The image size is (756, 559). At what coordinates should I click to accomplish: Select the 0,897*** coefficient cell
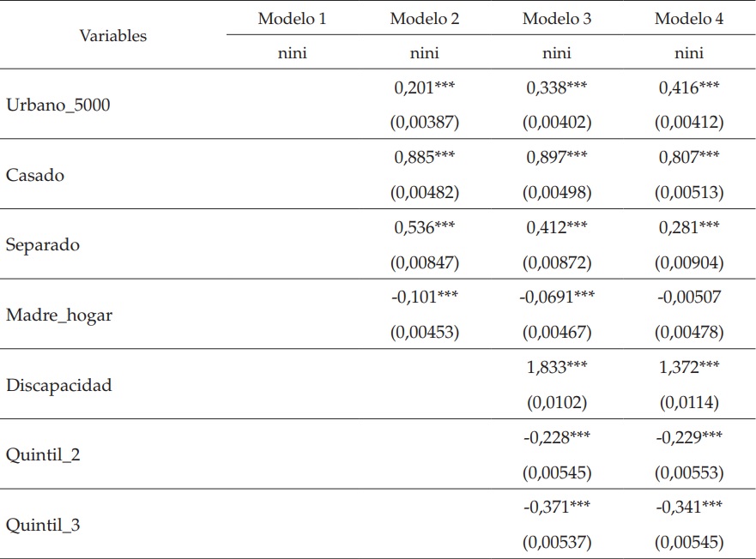coord(557,157)
